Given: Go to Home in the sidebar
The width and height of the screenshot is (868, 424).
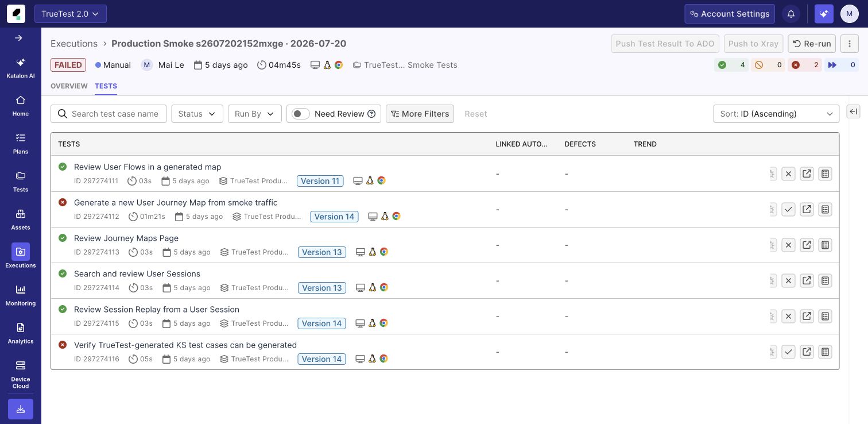Looking at the screenshot, I should pyautogui.click(x=21, y=106).
